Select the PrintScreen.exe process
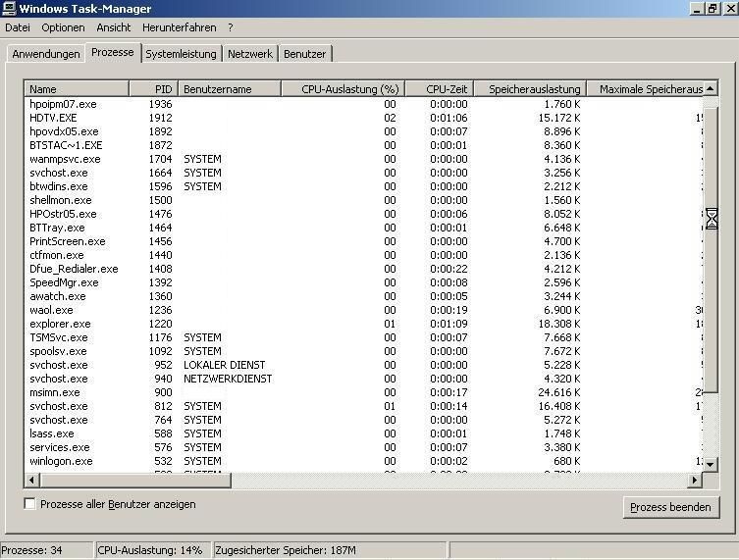 364,241
